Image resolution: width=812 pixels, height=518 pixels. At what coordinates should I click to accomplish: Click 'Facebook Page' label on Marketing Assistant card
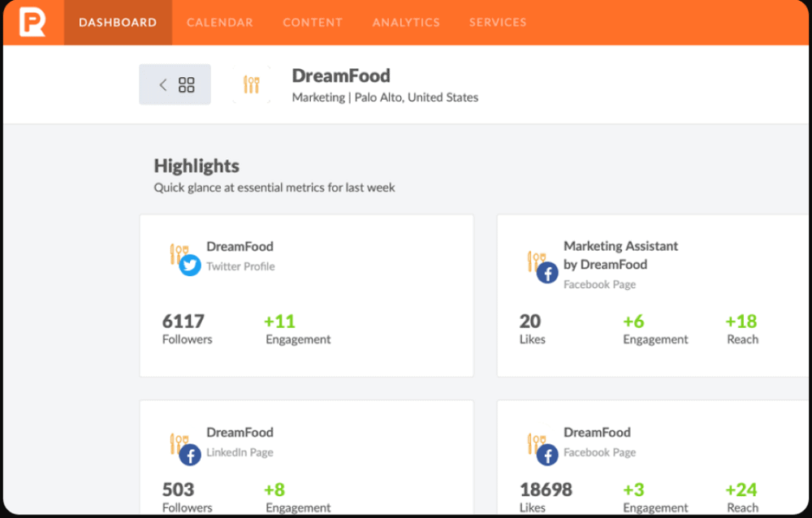pos(600,284)
